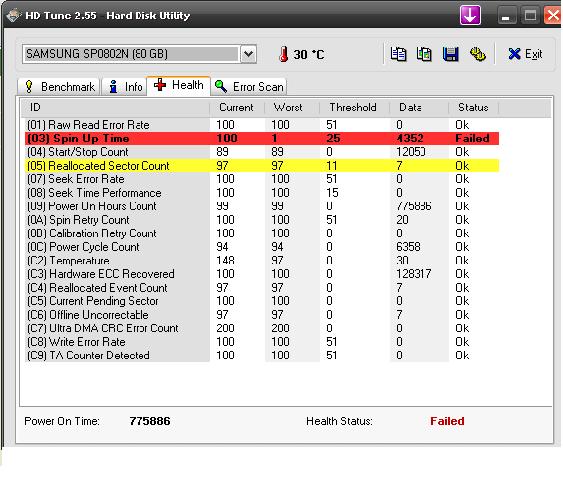The width and height of the screenshot is (563, 481).
Task: Select the Calibration Retry Count row
Action: [262, 233]
